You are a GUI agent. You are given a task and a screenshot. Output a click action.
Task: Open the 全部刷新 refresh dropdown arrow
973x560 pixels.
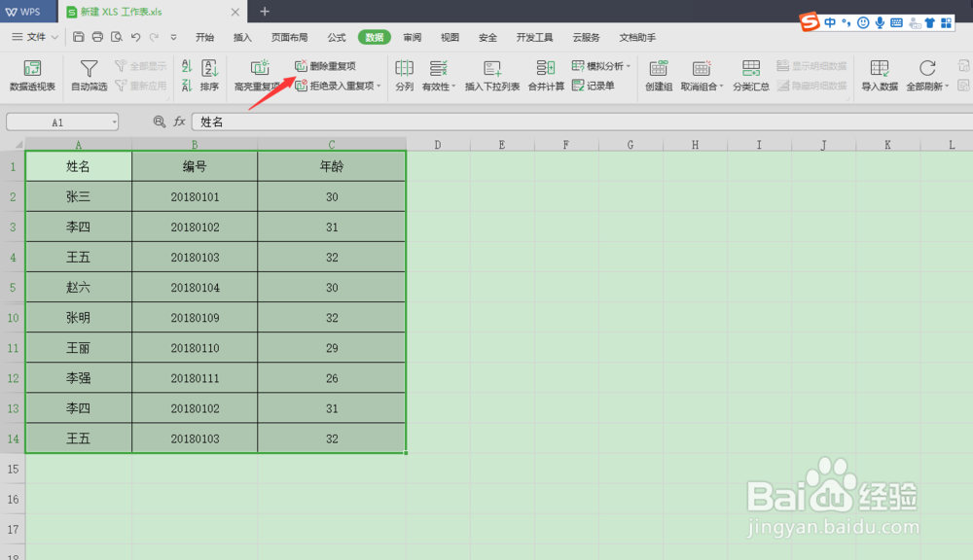948,87
